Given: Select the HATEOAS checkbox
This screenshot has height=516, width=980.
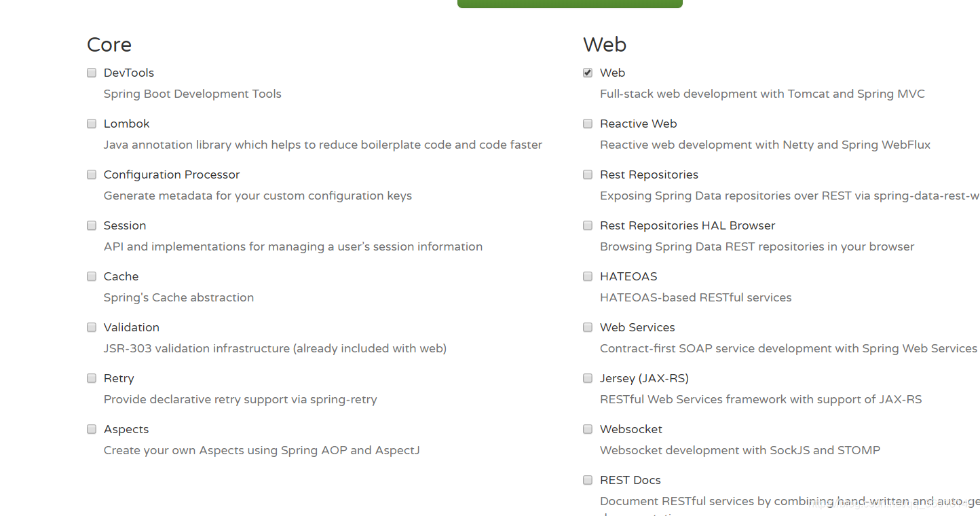Looking at the screenshot, I should 588,276.
